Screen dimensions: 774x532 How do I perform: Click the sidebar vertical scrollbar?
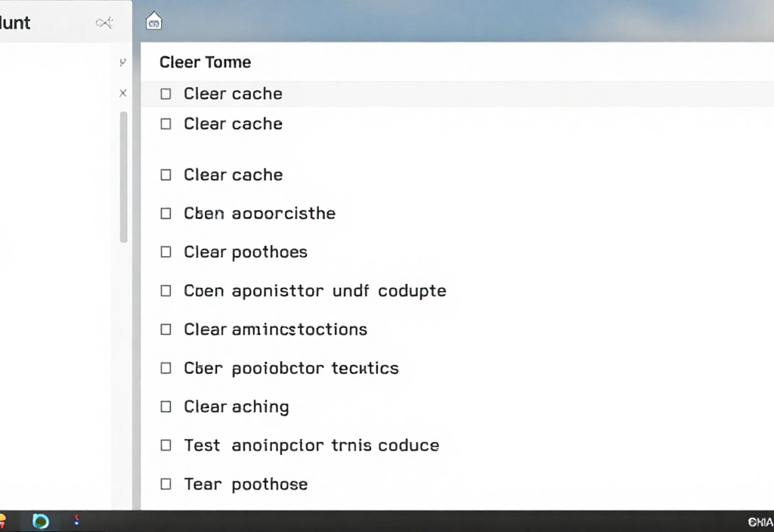123,177
